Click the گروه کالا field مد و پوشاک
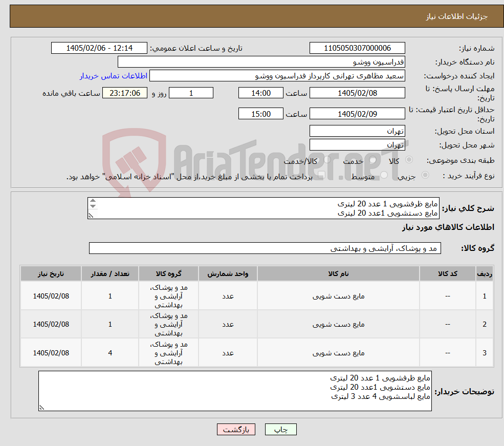Viewport: 504px width, 446px height. (265, 248)
